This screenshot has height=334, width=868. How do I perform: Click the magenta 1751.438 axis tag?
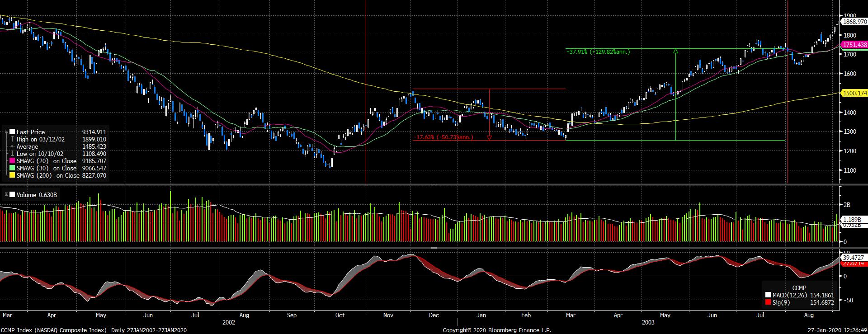click(x=854, y=45)
